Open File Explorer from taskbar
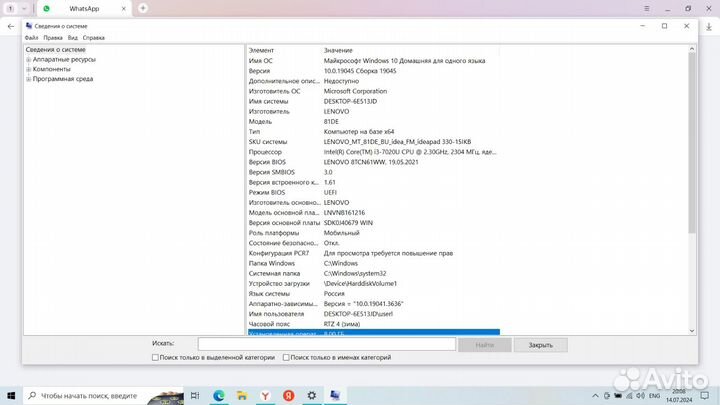The height and width of the screenshot is (405, 720). tap(242, 395)
